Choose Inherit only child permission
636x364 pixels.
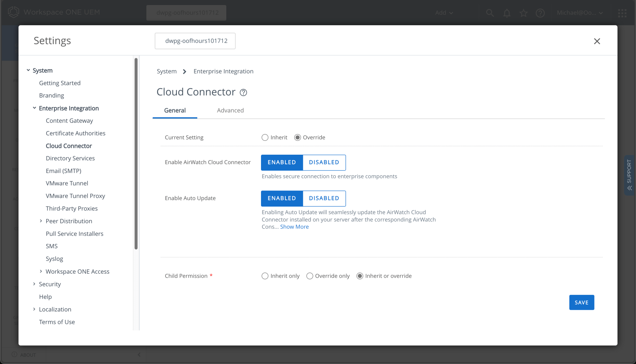coord(265,276)
